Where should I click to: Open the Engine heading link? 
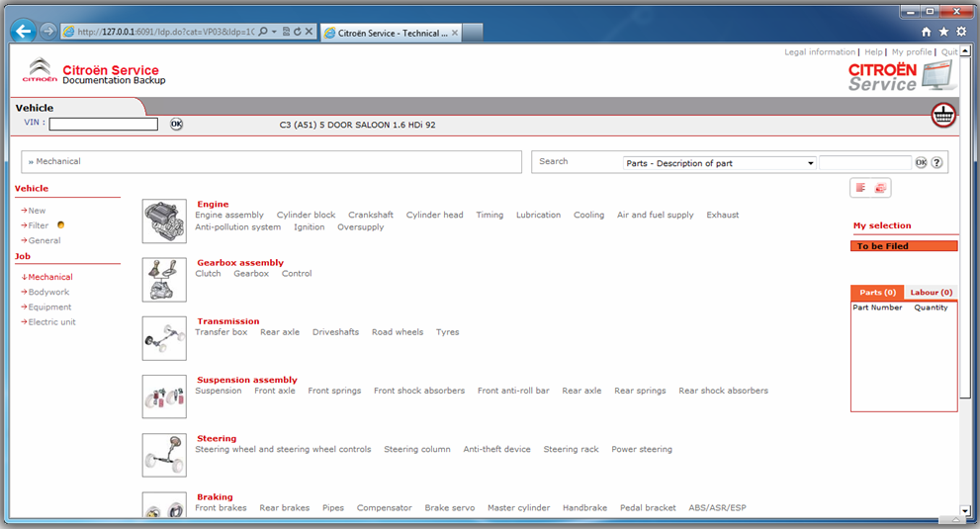(213, 204)
